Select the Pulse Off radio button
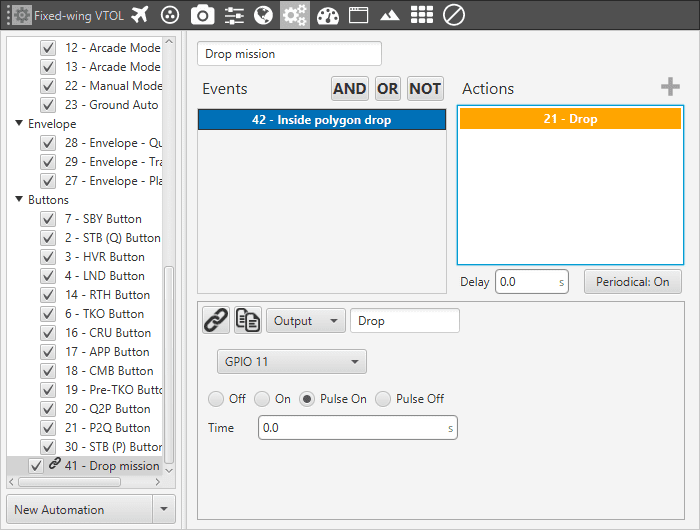 [x=385, y=398]
